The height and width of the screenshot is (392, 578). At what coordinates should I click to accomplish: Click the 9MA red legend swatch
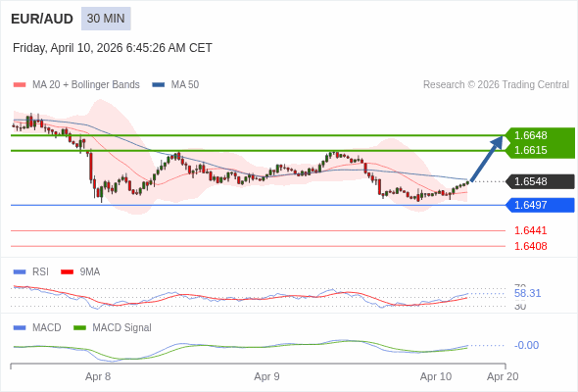click(x=67, y=272)
